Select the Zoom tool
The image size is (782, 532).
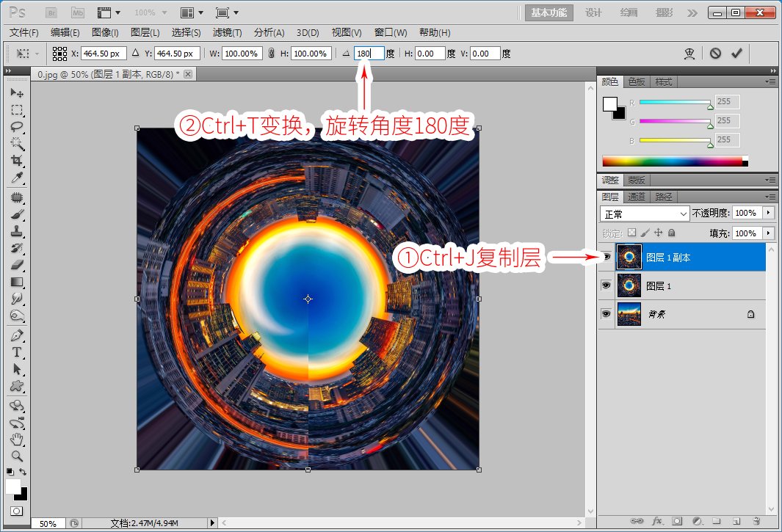pyautogui.click(x=17, y=456)
